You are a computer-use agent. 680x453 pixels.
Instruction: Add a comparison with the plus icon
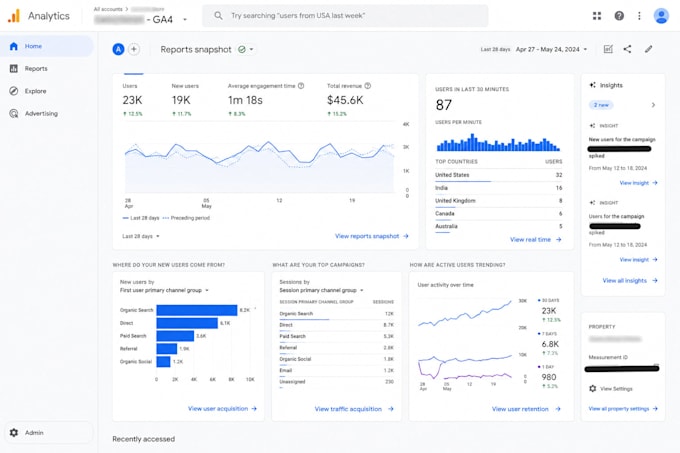[x=134, y=49]
